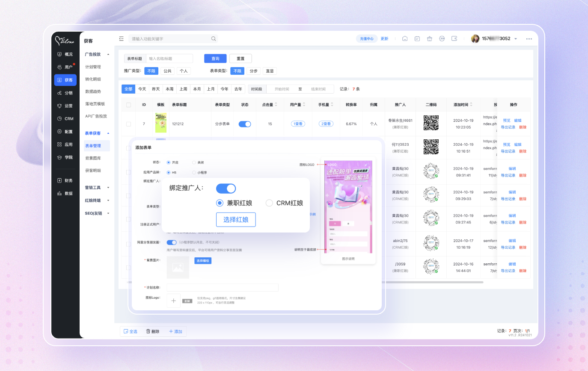Click 添加 at the bottom bar
588x371 pixels.
pos(175,331)
